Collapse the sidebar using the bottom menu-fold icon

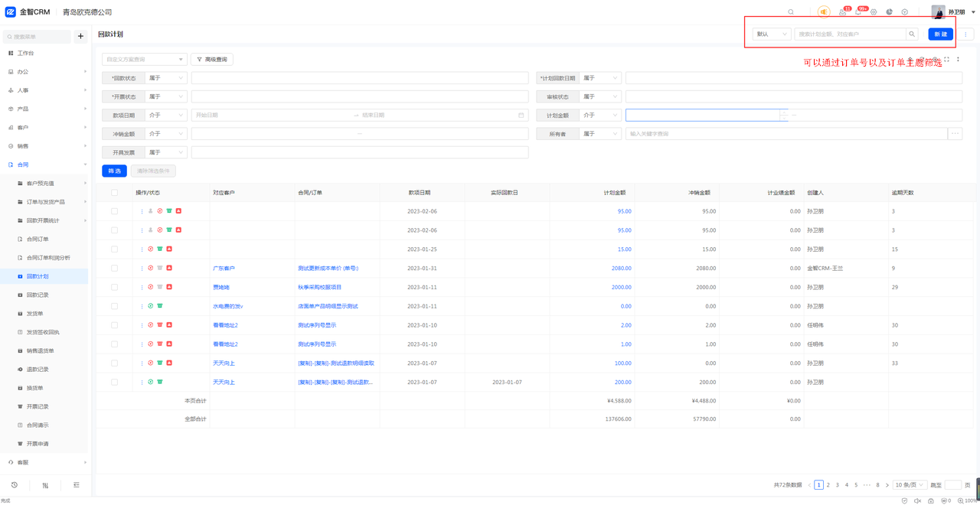[x=77, y=485]
